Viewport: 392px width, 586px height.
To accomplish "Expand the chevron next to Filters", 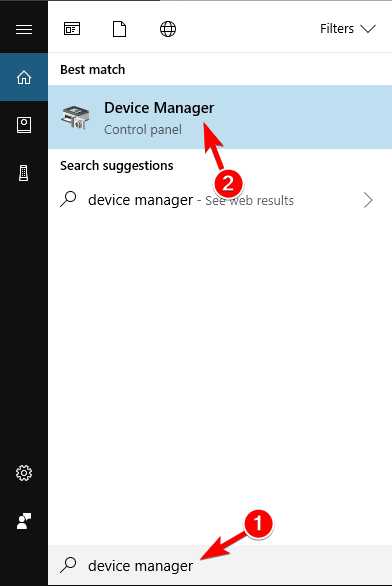I will tap(368, 29).
